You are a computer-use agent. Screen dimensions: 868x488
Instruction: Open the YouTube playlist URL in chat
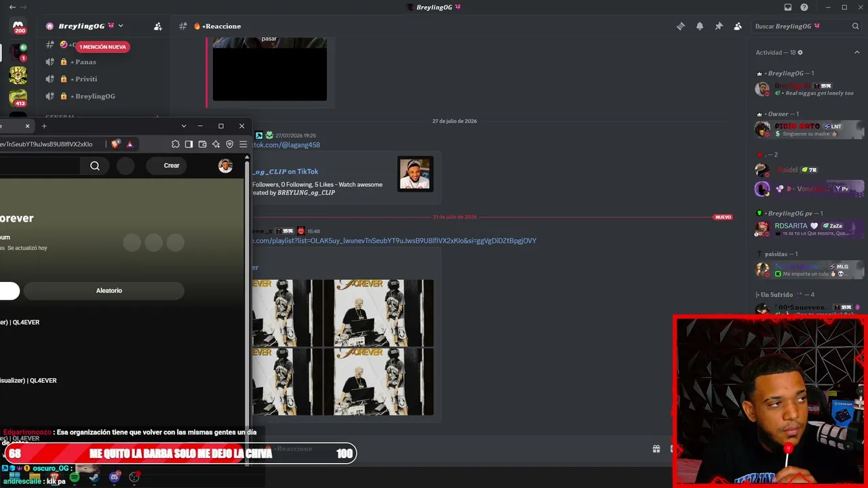[394, 241]
